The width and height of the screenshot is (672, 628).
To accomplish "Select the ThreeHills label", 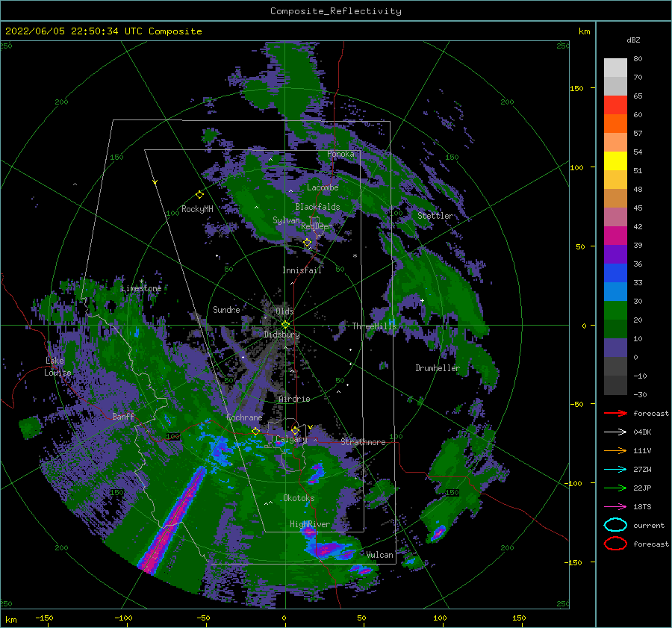I will click(x=375, y=326).
